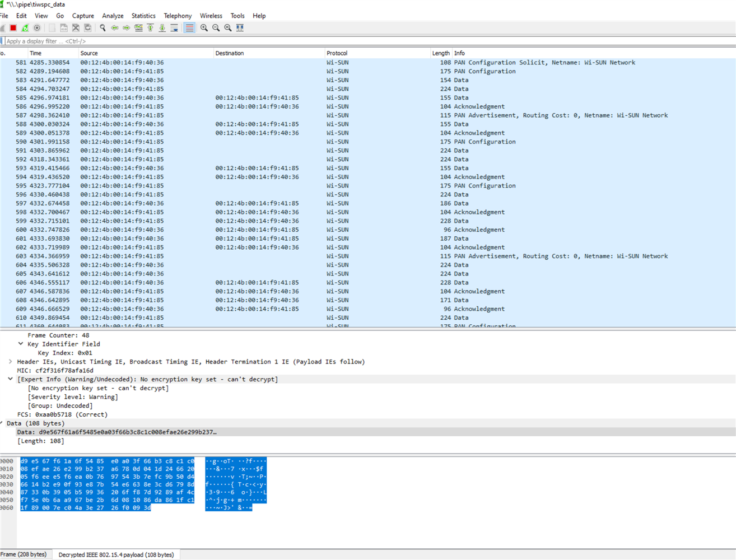Screen dimensions: 736x560
Task: Select the Key Index: 0x01 line
Action: click(65, 353)
